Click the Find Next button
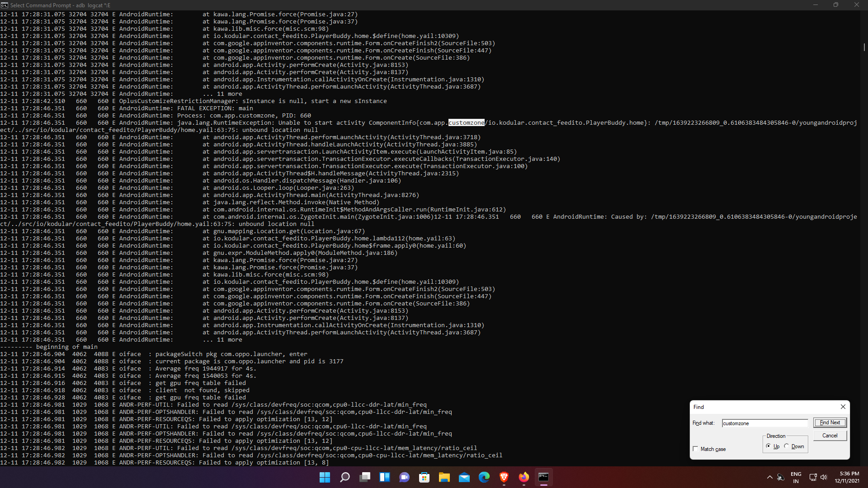The height and width of the screenshot is (488, 868). (x=830, y=422)
